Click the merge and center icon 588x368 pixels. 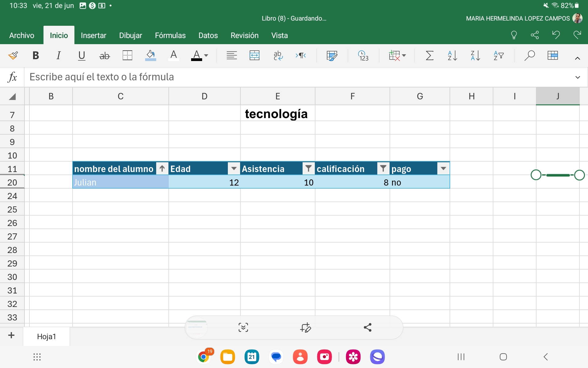click(254, 56)
